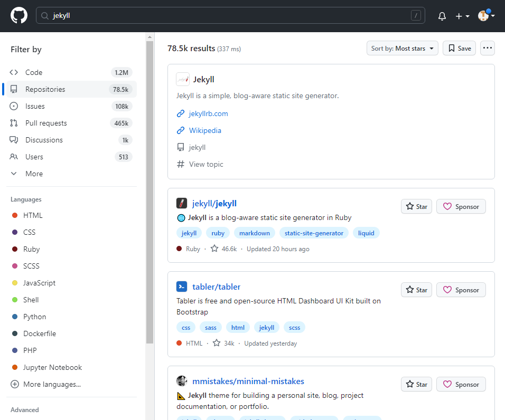Image resolution: width=505 pixels, height=420 pixels.
Task: Star the jekyll/jekyll repository
Action: [x=416, y=206]
